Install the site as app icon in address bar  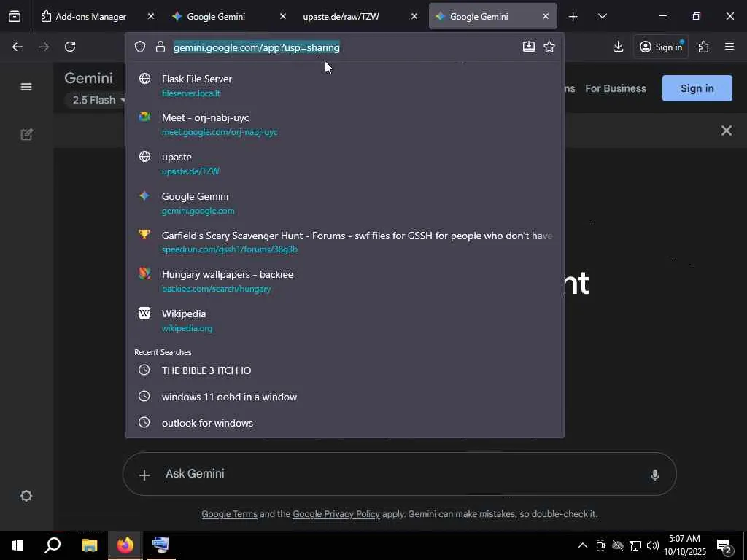point(528,47)
